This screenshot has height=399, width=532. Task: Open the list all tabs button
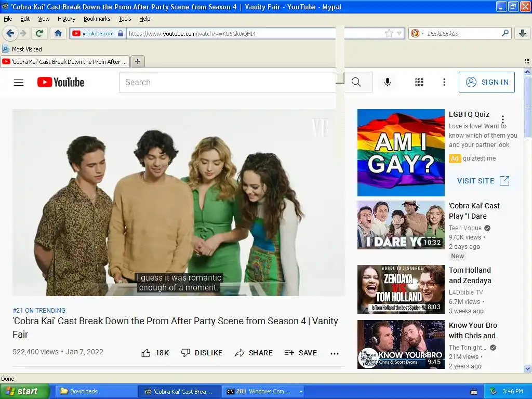527,61
